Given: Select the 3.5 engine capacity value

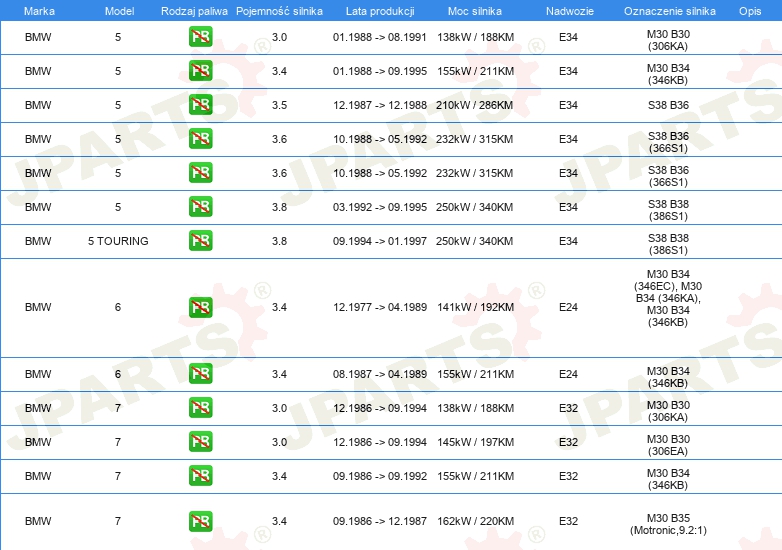Looking at the screenshot, I should point(279,105).
